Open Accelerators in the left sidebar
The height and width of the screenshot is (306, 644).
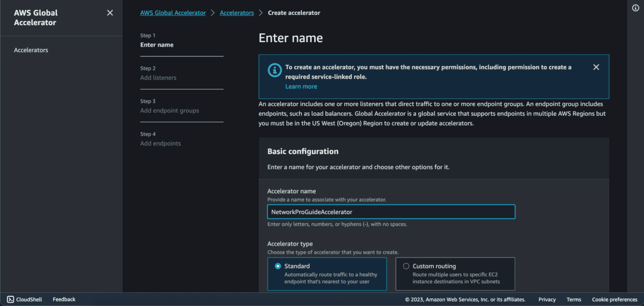pyautogui.click(x=31, y=50)
